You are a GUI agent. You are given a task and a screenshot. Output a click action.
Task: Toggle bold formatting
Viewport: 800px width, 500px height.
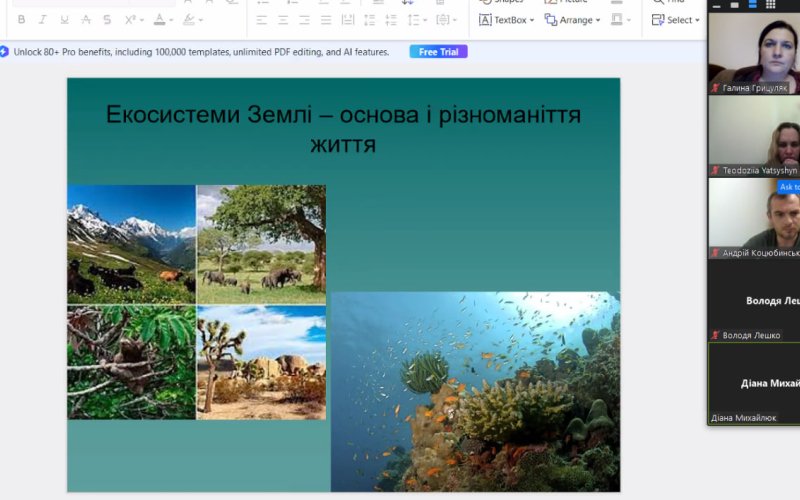pos(21,20)
